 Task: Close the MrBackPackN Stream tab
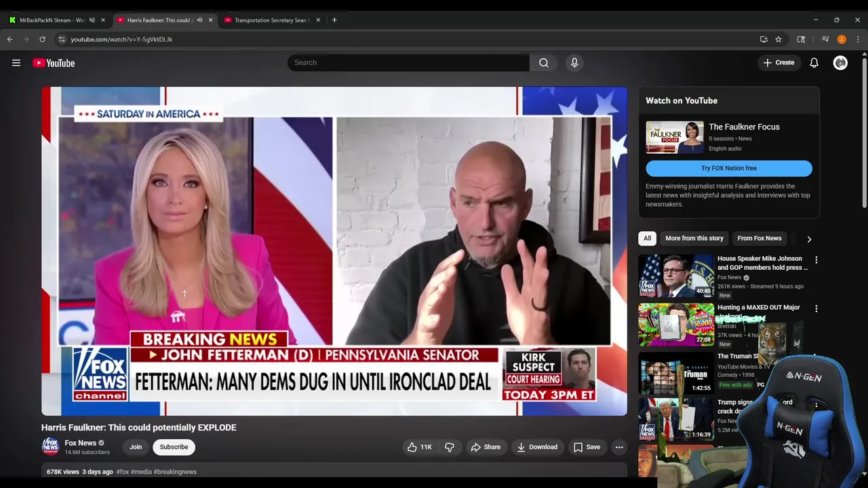pos(102,20)
